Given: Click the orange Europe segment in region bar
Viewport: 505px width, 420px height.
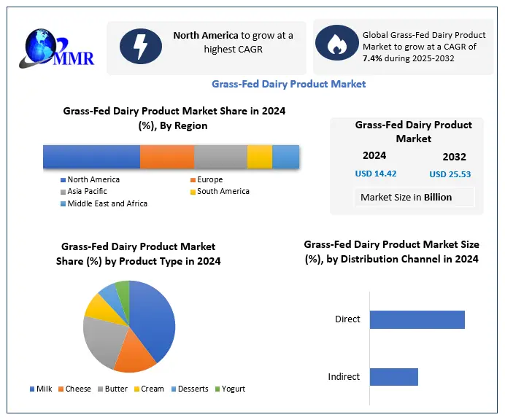Looking at the screenshot, I should tap(167, 157).
